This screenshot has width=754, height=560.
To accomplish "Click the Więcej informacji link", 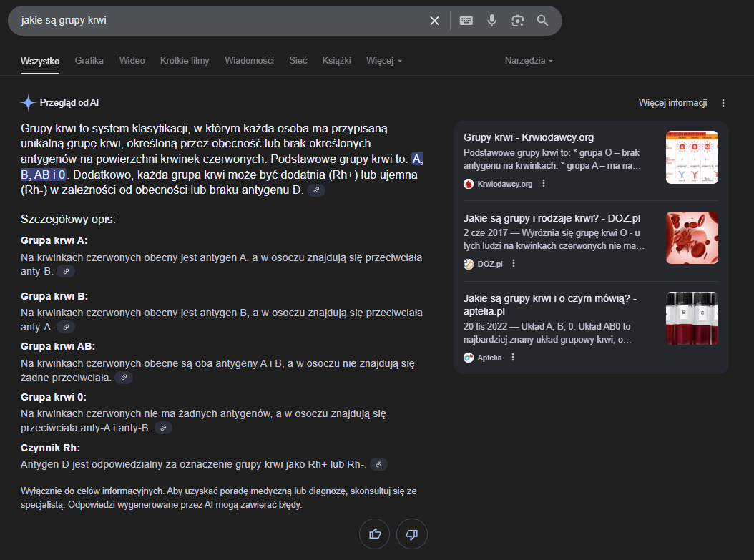I will point(672,103).
